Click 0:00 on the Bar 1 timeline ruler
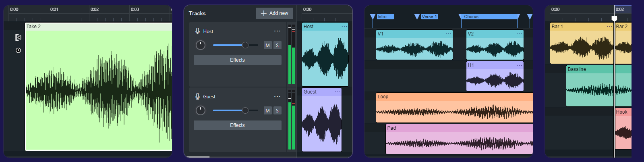Image resolution: width=644 pixels, height=162 pixels. pos(555,9)
